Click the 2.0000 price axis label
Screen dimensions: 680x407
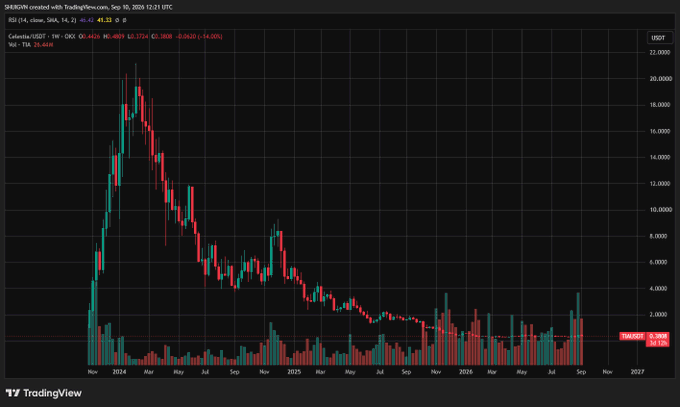pyautogui.click(x=658, y=315)
